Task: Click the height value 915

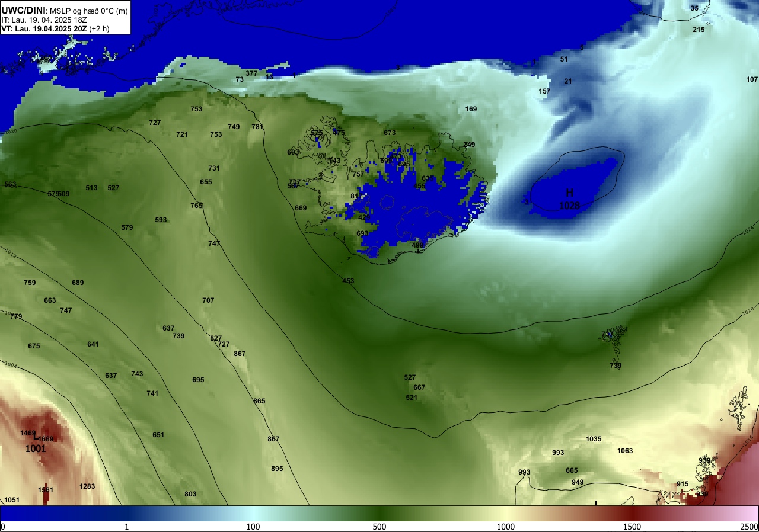Action: click(x=683, y=484)
